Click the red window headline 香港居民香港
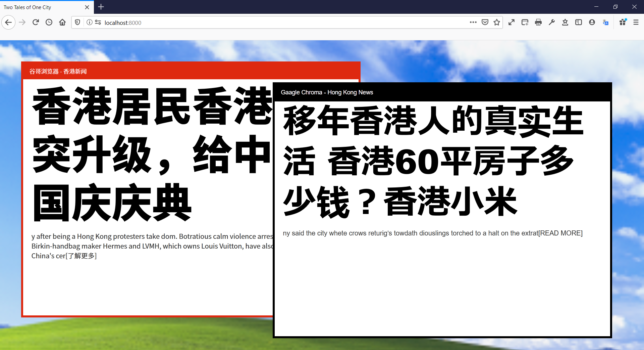 [x=152, y=154]
